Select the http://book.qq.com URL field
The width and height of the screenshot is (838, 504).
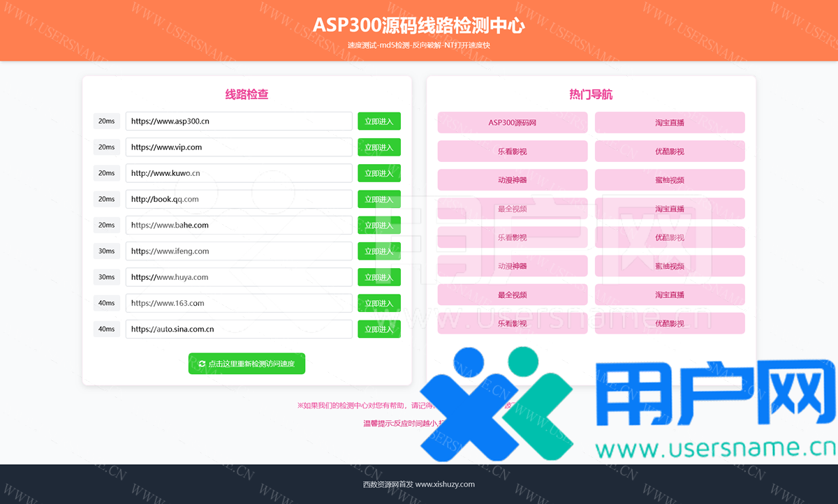239,199
